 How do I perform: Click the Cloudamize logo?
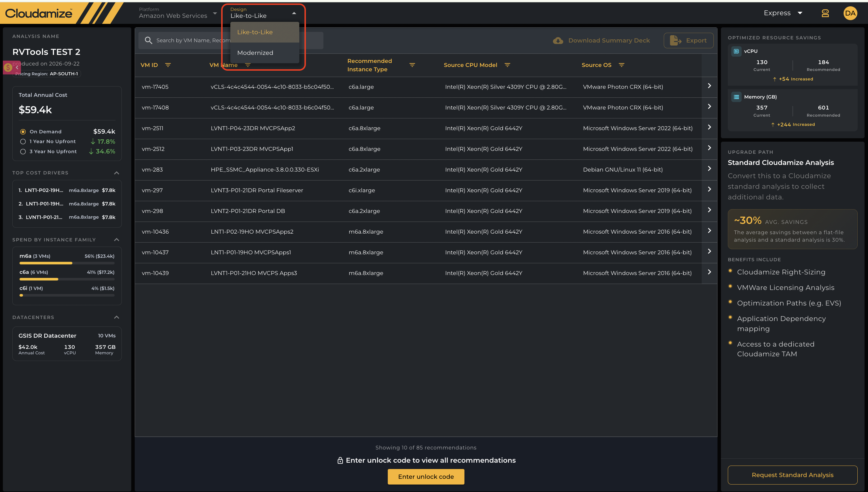click(x=38, y=13)
